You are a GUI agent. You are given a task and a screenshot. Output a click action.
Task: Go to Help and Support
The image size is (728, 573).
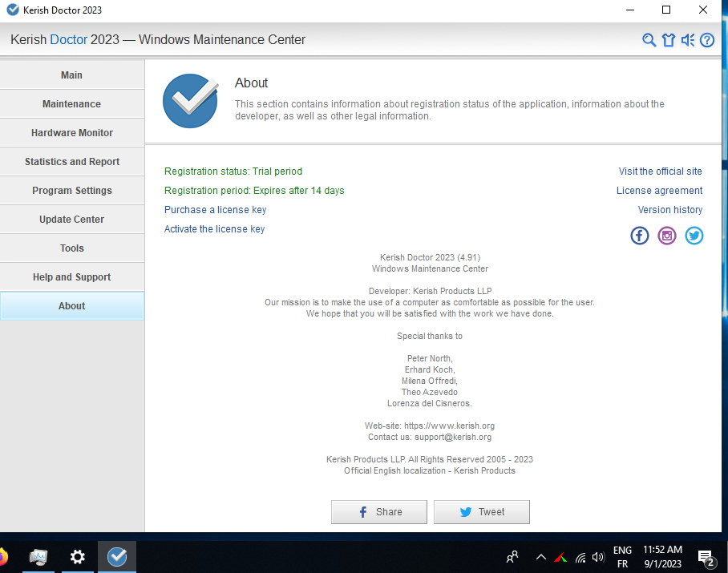click(x=72, y=277)
